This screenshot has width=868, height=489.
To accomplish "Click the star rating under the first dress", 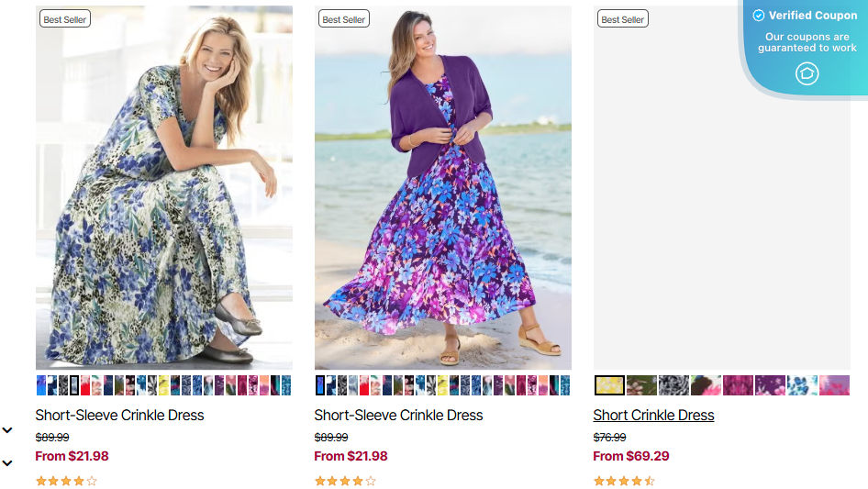I will pyautogui.click(x=66, y=481).
